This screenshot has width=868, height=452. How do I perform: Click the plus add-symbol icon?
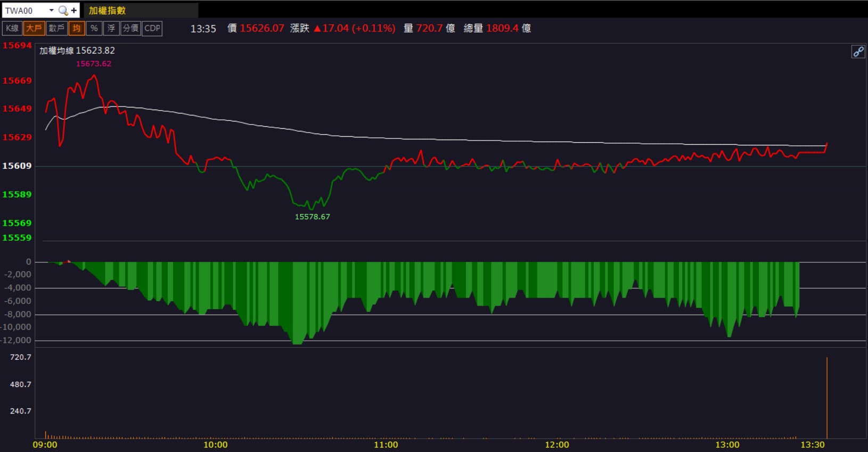74,10
